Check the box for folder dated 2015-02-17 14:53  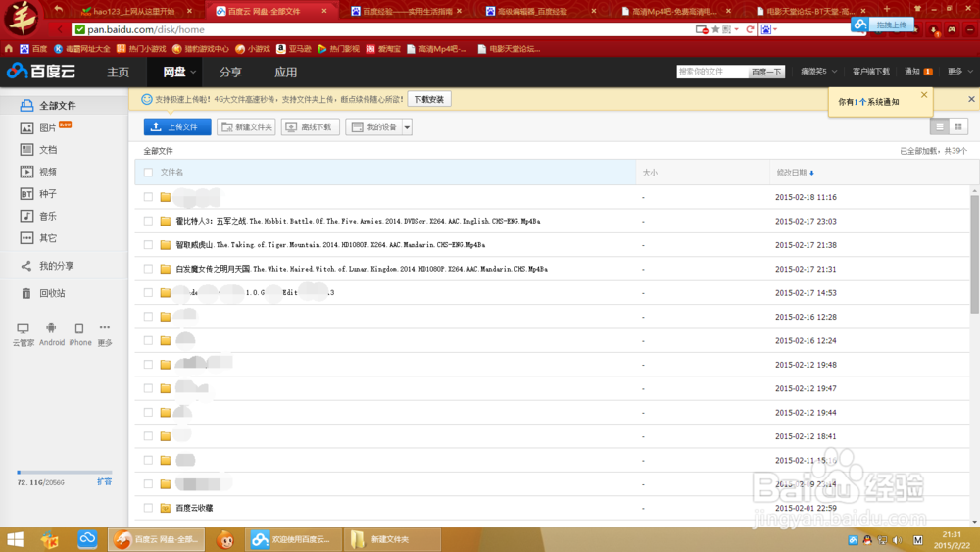tap(148, 292)
